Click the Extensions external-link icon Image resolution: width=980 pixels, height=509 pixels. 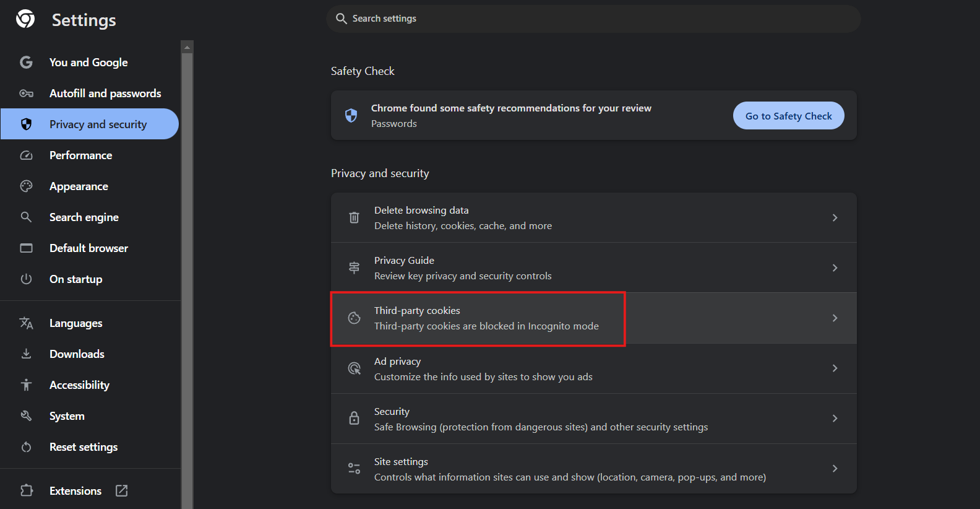tap(122, 490)
